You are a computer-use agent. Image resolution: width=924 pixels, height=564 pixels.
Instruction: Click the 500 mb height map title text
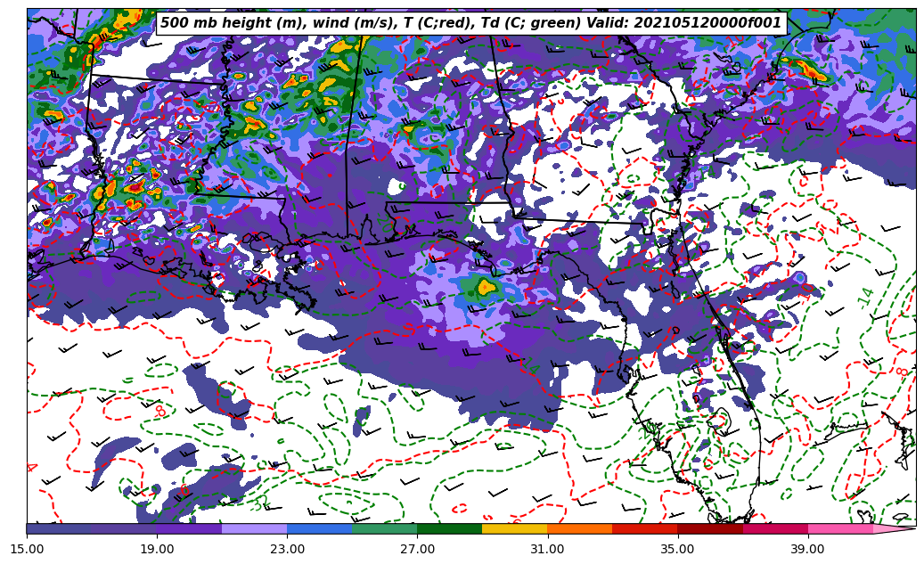pos(470,22)
